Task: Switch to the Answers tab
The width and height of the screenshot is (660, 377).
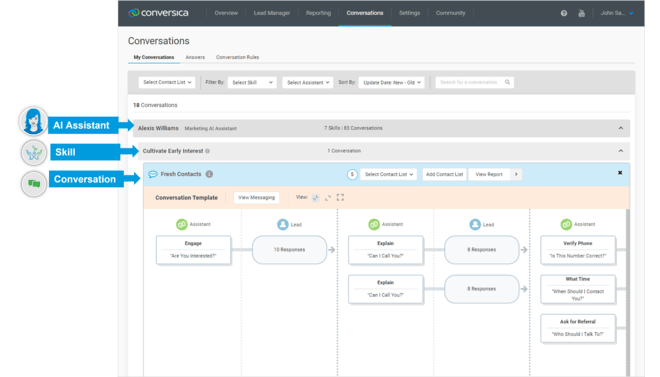Action: [195, 57]
